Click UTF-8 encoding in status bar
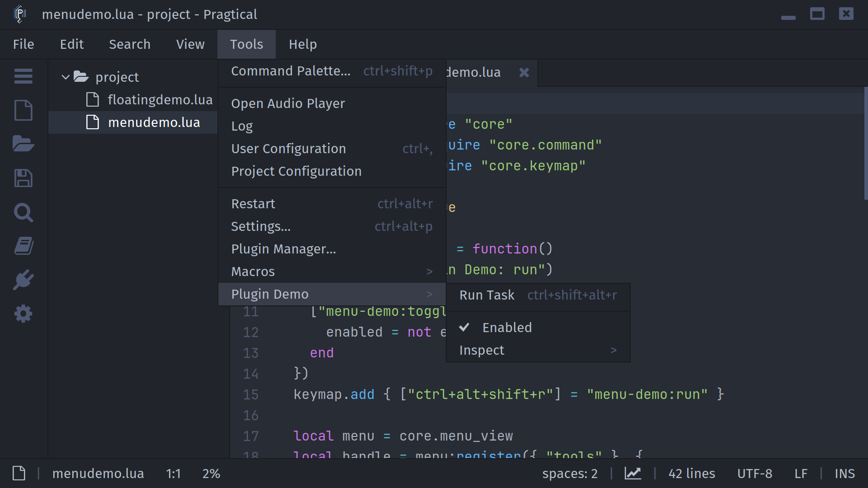 tap(755, 473)
